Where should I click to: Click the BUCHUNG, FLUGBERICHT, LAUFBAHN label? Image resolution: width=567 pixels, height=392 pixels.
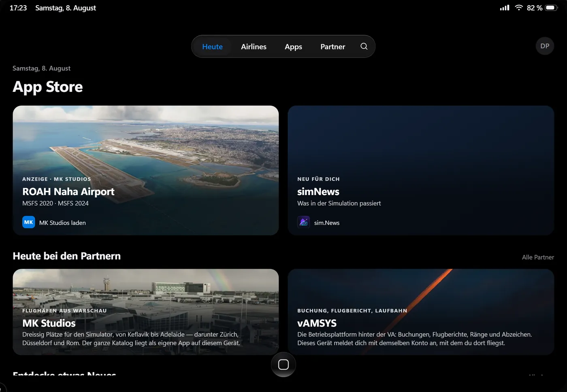352,311
